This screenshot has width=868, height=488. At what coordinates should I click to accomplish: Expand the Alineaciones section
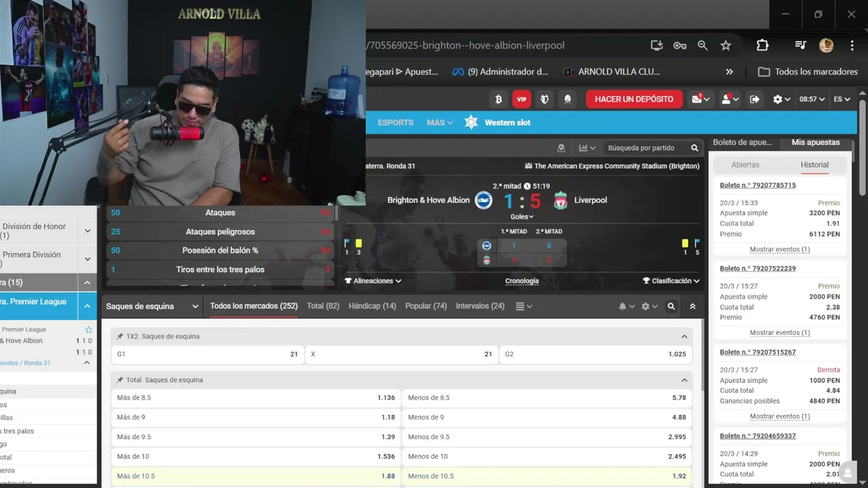point(373,281)
